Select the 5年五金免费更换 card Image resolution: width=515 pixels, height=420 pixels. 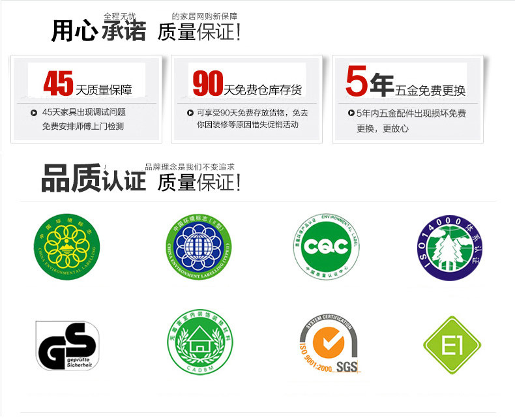point(407,99)
